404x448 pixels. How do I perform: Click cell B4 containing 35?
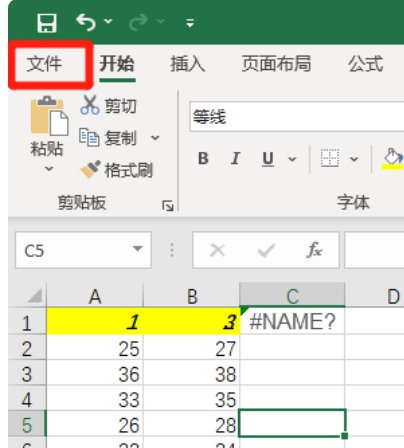click(192, 399)
